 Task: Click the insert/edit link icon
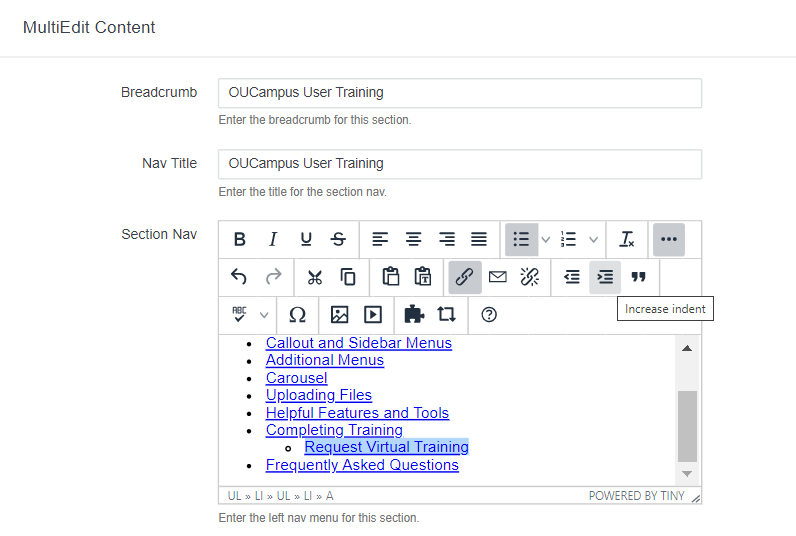pos(464,277)
